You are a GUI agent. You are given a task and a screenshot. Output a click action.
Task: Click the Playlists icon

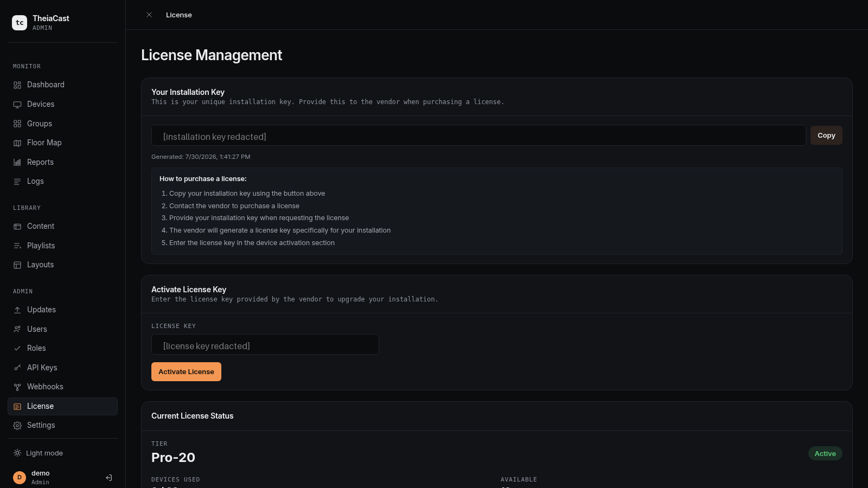17,246
